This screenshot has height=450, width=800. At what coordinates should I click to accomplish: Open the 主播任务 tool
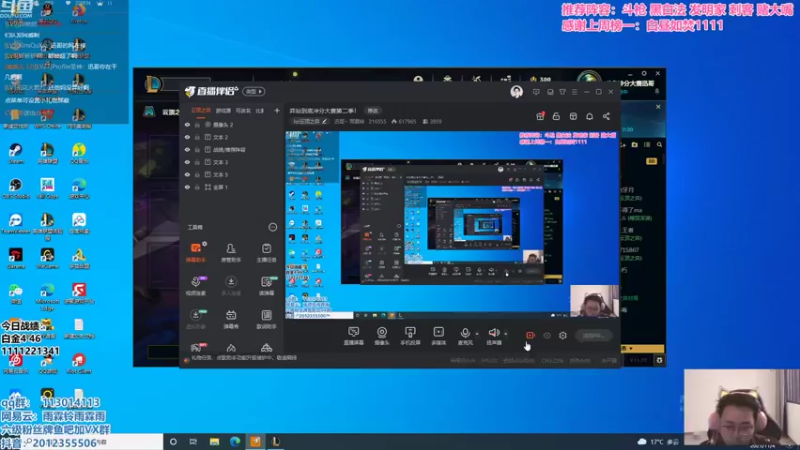(266, 253)
